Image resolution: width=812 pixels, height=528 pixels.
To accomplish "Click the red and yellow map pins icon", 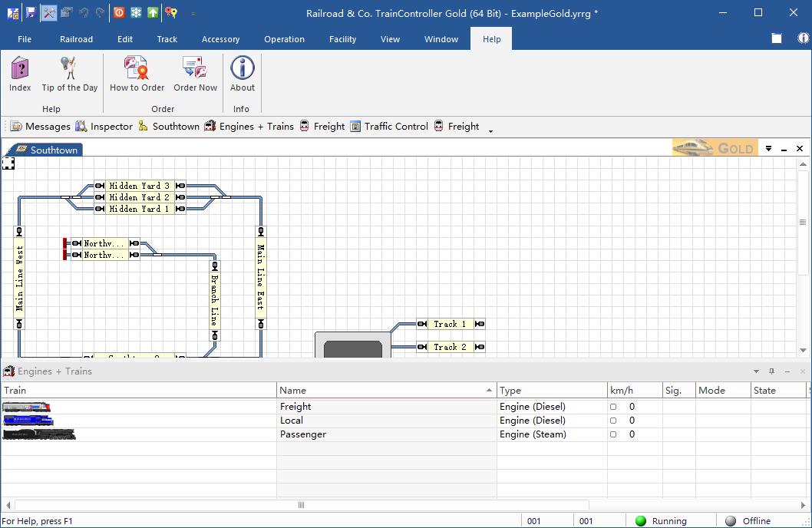I will [x=171, y=12].
